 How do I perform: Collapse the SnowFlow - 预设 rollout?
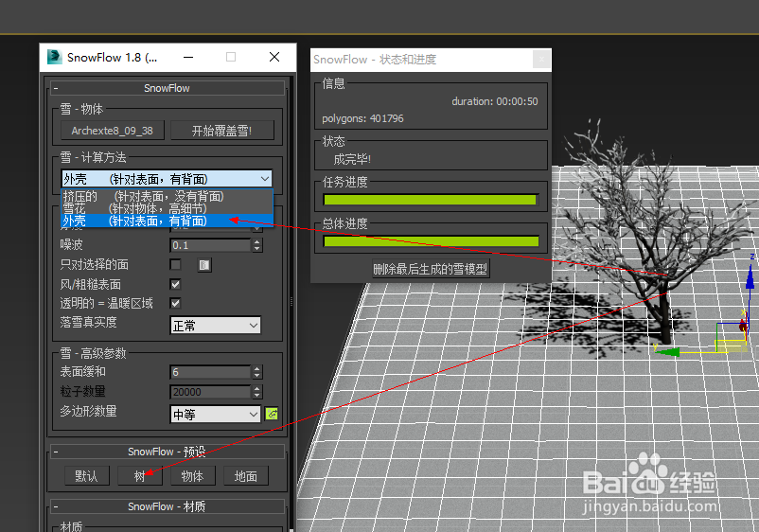point(167,452)
